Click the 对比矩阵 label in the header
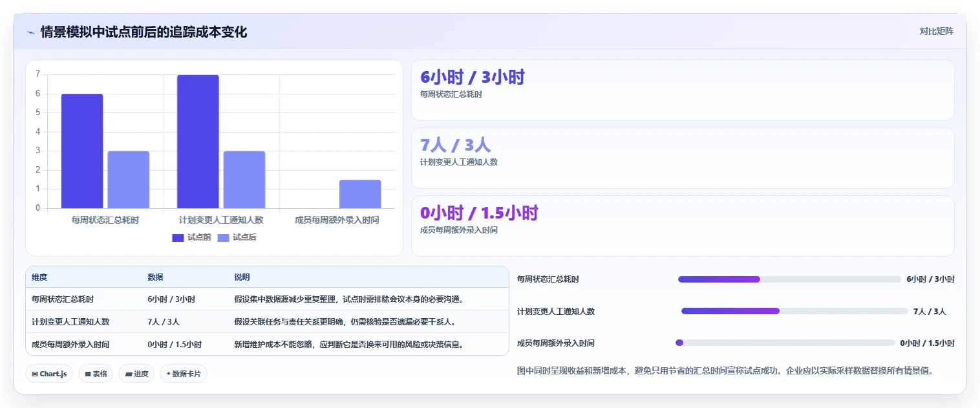The height and width of the screenshot is (408, 980). pos(936,31)
